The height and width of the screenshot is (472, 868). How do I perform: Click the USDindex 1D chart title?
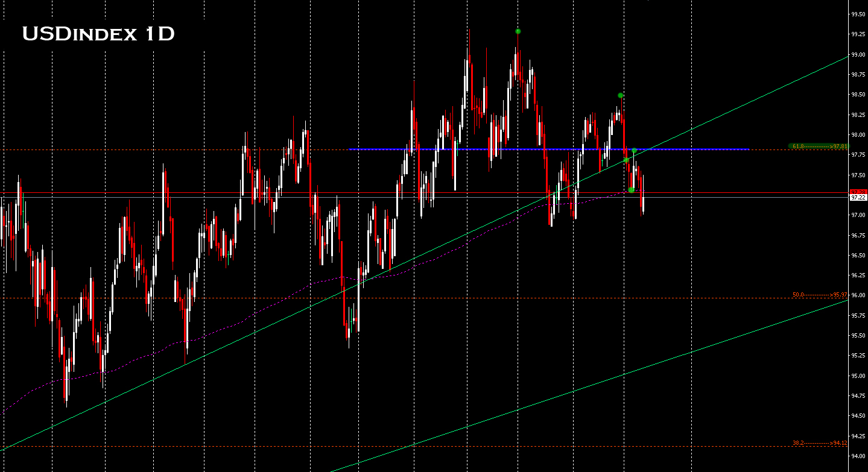98,34
